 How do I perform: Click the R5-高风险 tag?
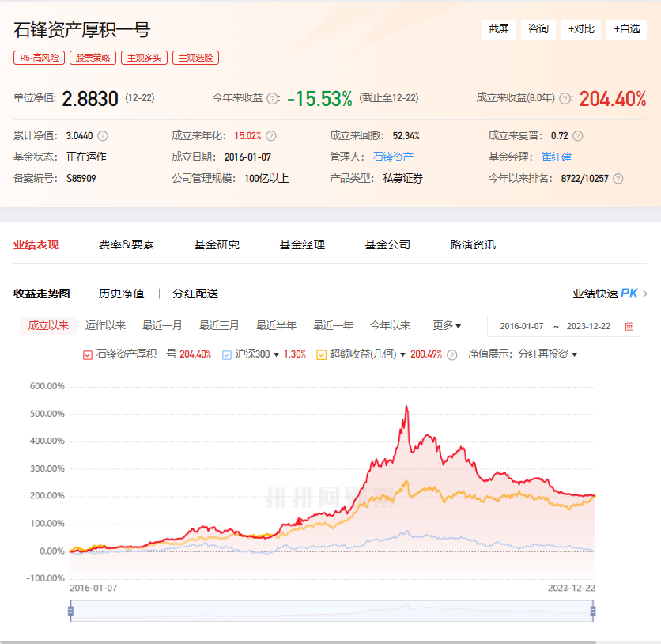40,58
